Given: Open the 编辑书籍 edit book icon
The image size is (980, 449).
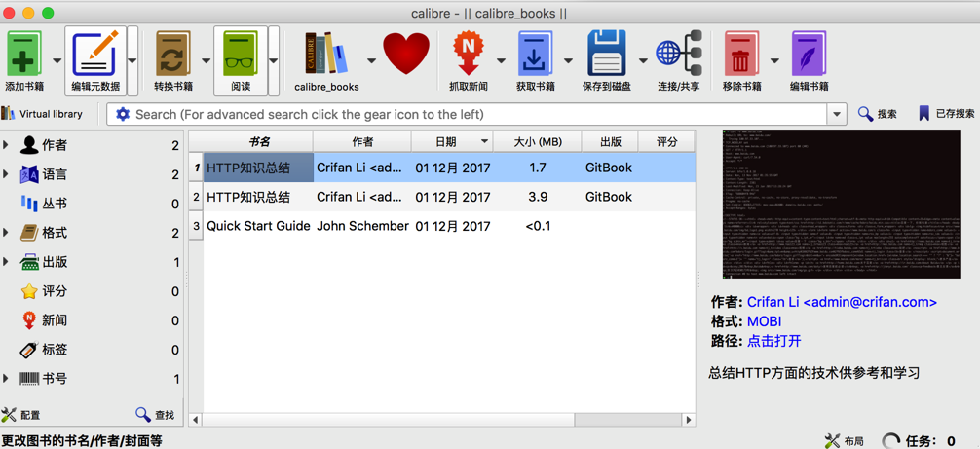Looking at the screenshot, I should pos(809,54).
